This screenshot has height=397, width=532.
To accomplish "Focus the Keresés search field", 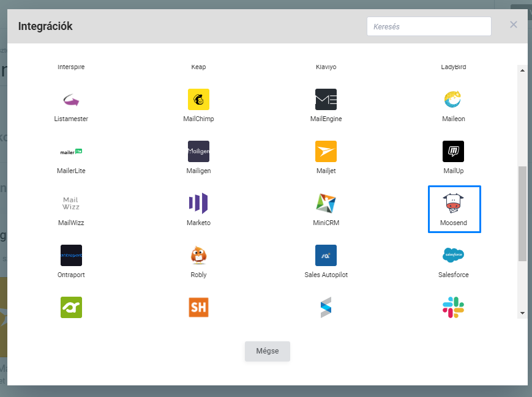I will [429, 26].
